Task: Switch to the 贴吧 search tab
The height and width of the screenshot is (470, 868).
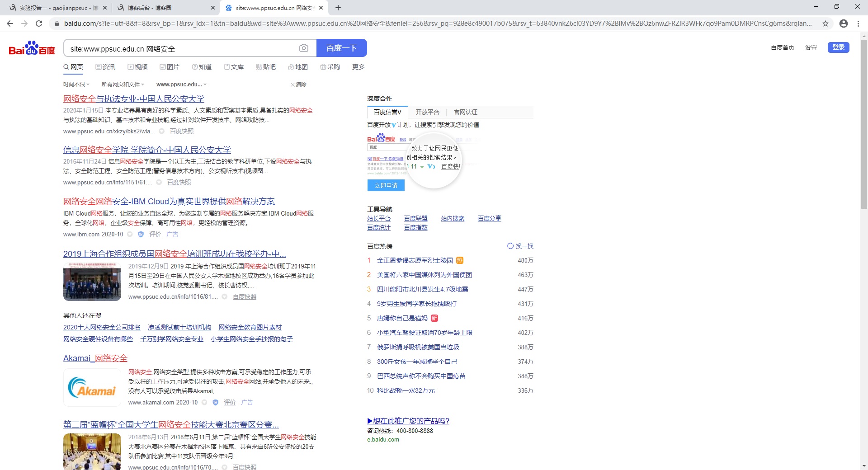Action: [266, 67]
